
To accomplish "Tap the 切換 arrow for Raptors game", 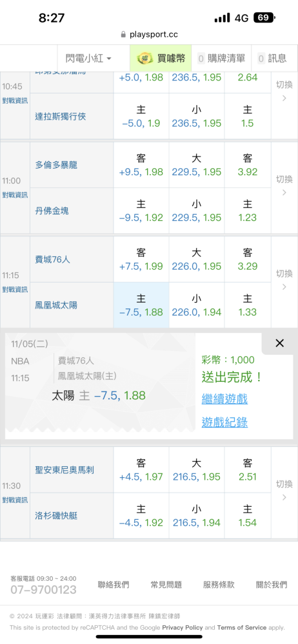I will [x=284, y=185].
